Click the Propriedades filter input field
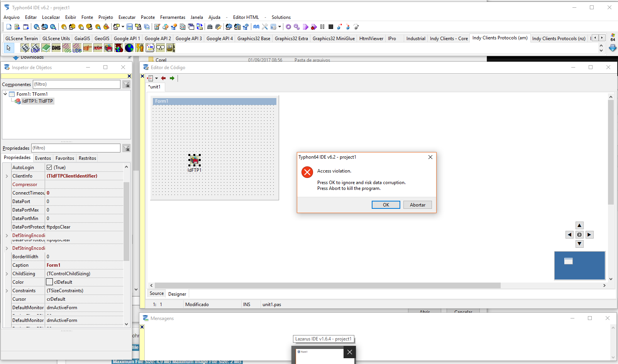Screen dimensions: 618x364 (x=76, y=148)
